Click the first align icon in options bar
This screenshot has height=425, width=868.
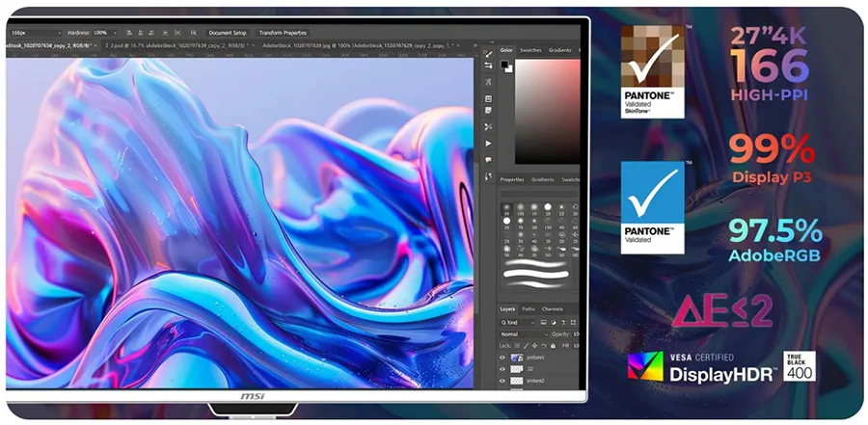tap(129, 33)
